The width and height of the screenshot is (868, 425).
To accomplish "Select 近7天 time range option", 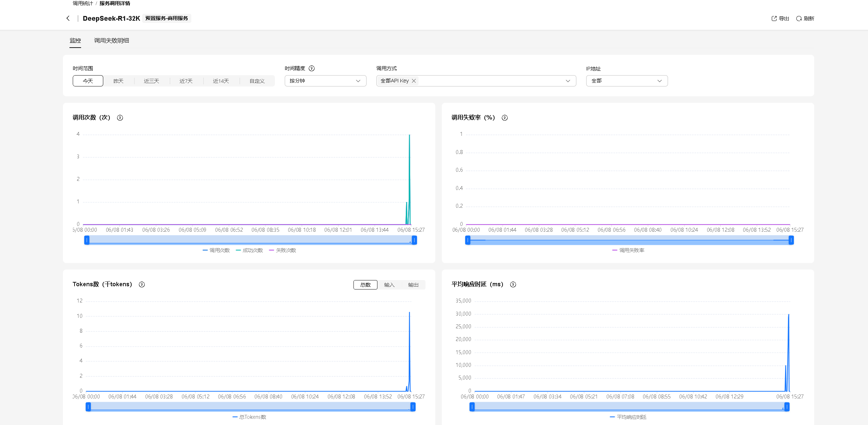I will click(186, 81).
